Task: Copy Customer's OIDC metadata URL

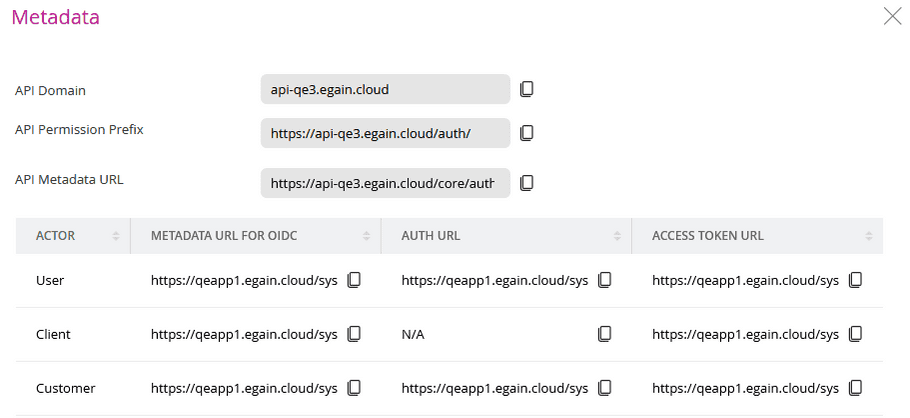Action: click(354, 388)
